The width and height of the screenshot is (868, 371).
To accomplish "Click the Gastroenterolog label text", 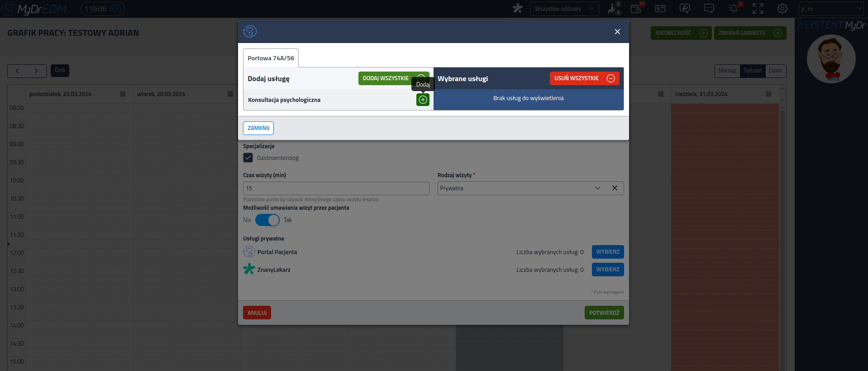I will [278, 158].
